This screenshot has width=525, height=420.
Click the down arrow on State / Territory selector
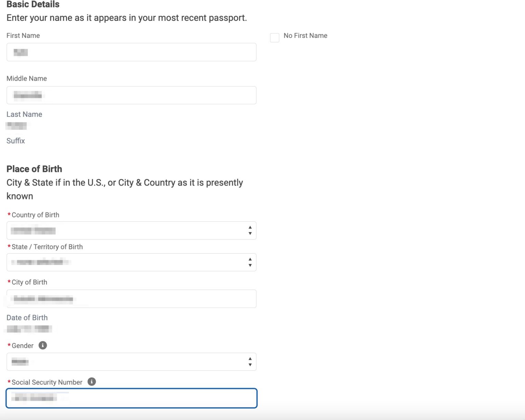[250, 265]
